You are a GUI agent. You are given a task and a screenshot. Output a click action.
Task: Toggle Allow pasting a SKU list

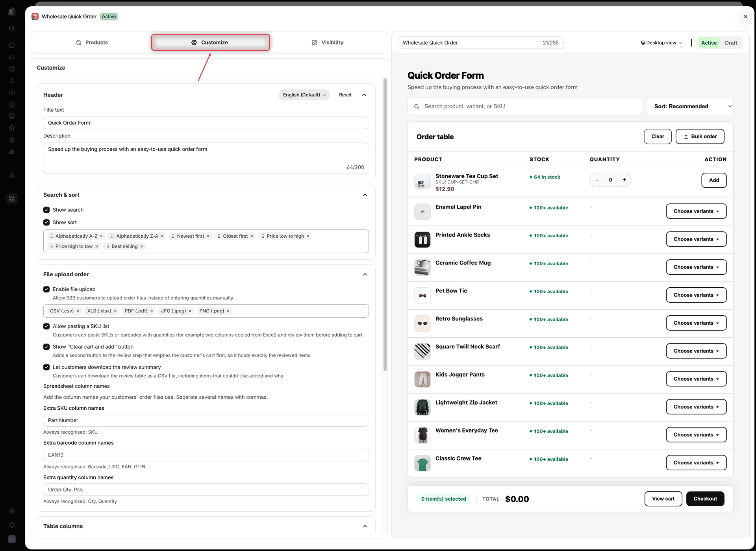46,326
